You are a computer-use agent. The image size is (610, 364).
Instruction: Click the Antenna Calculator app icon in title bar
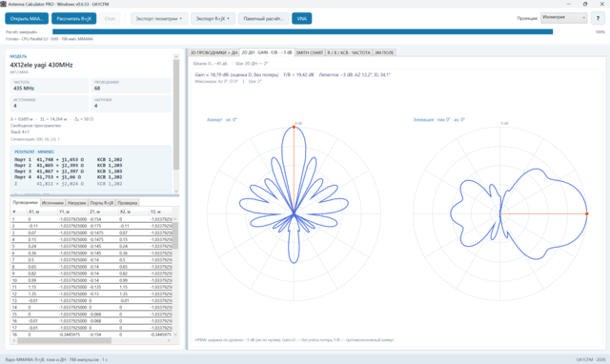pos(4,4)
